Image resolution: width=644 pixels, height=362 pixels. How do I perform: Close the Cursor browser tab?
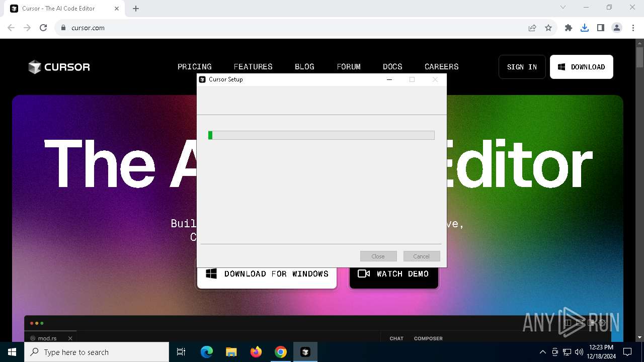coord(117,9)
